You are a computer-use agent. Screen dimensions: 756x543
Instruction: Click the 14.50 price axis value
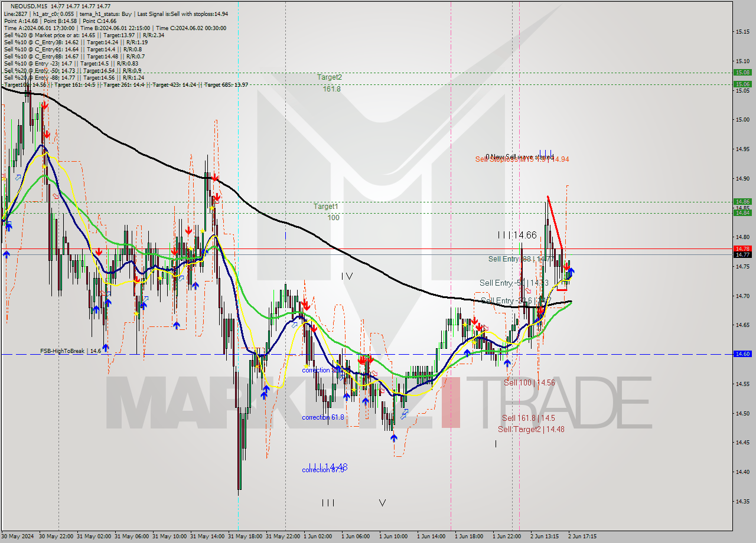[x=742, y=413]
